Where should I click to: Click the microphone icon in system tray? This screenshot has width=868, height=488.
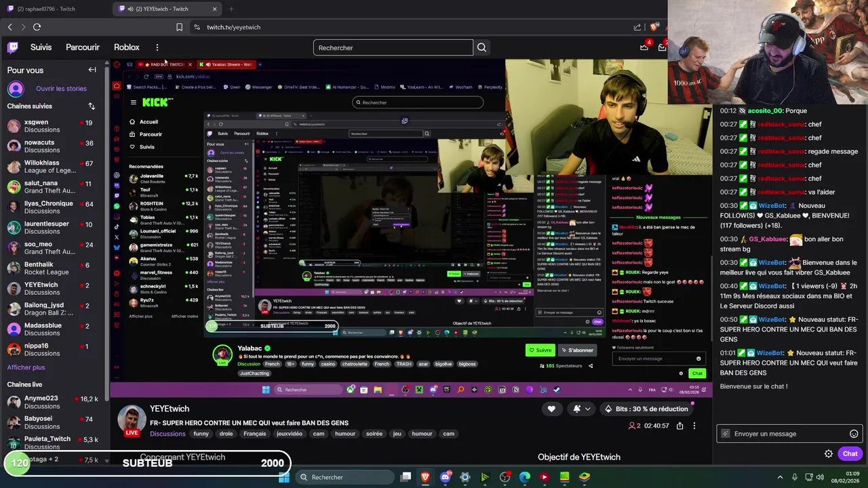click(x=795, y=477)
